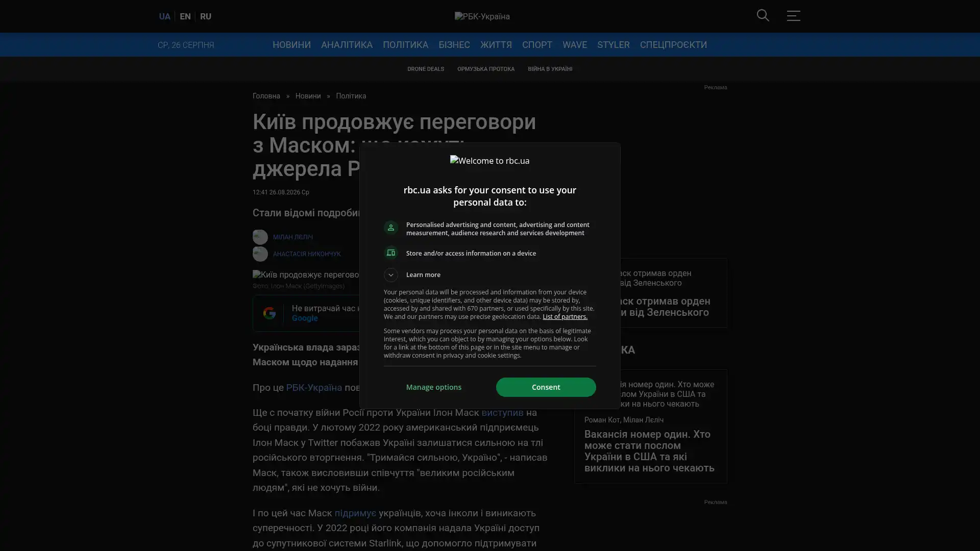Click the Consent button

click(x=546, y=387)
